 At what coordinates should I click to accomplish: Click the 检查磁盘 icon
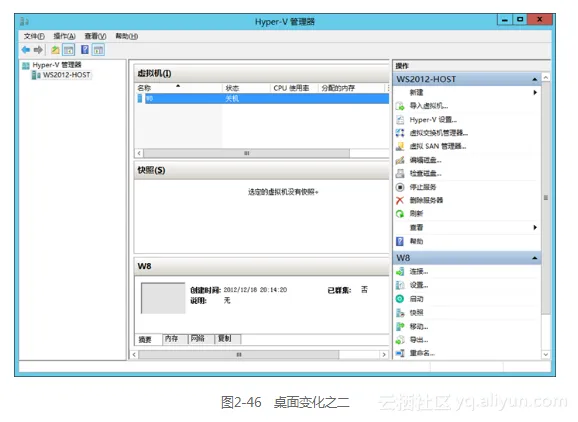(x=400, y=173)
